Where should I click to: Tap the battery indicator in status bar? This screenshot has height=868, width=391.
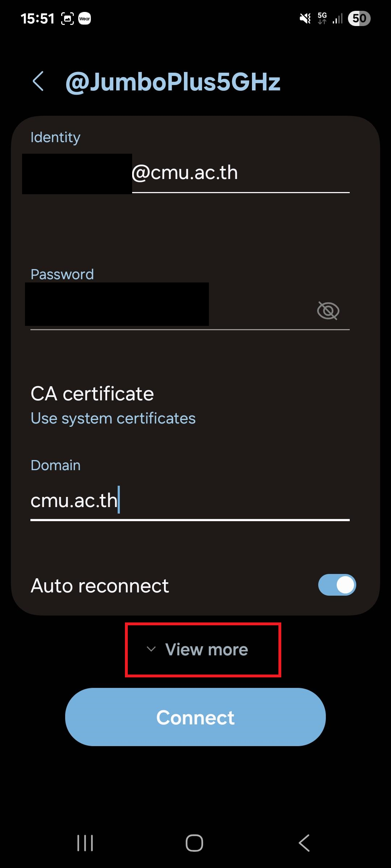pos(359,18)
